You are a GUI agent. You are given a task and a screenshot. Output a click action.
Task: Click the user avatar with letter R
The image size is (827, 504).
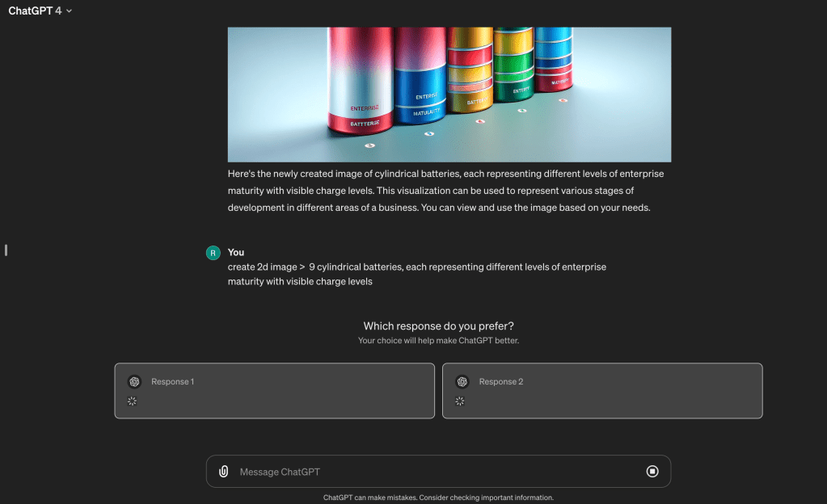point(213,253)
